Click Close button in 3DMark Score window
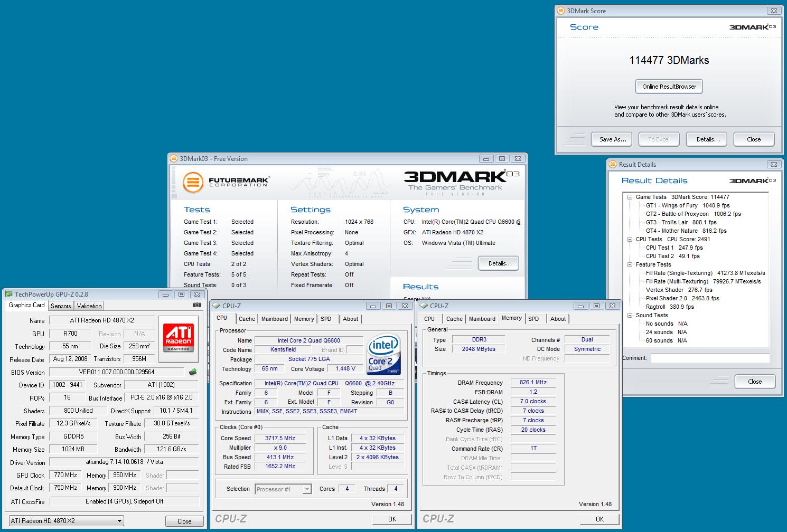 coord(754,139)
